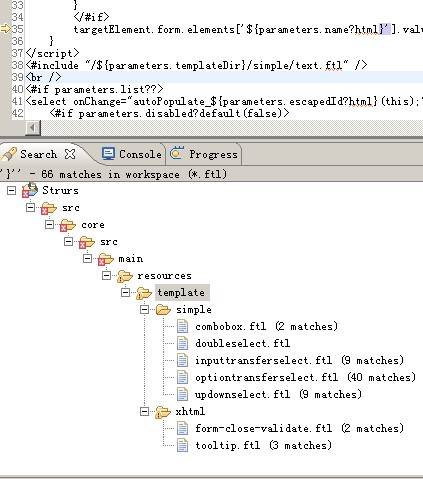The height and width of the screenshot is (479, 423).
Task: Select the simple folder label
Action: click(194, 310)
